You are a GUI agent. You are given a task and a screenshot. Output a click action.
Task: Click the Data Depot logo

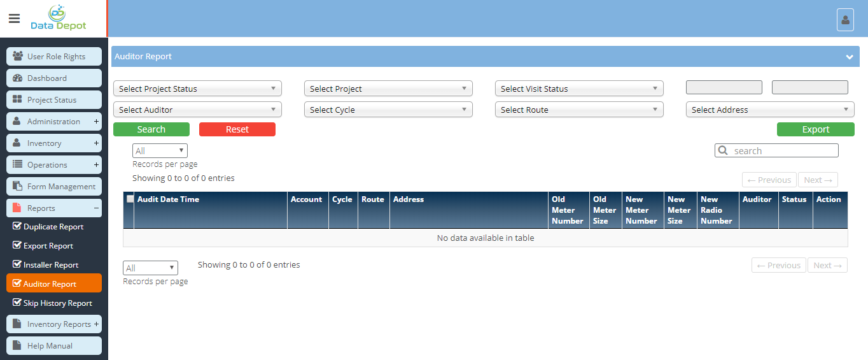click(x=59, y=18)
